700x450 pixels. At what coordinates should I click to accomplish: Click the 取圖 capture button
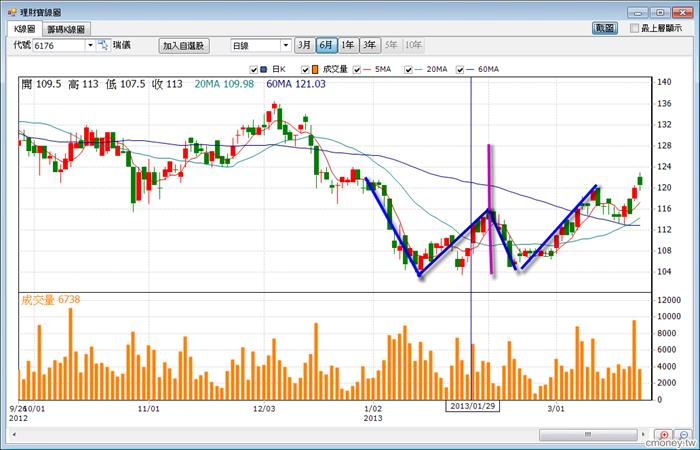point(605,29)
